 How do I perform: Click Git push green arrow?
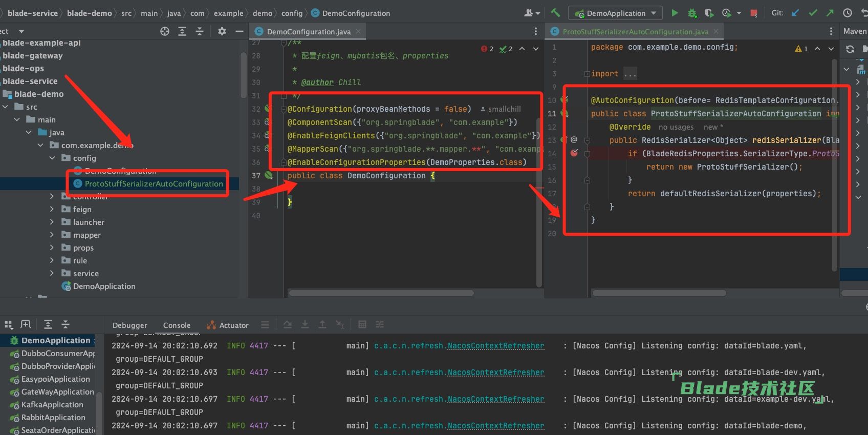click(830, 13)
